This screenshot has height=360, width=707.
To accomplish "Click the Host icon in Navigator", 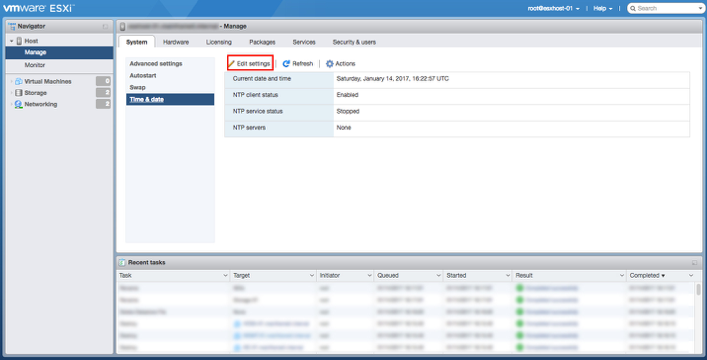I will 19,41.
